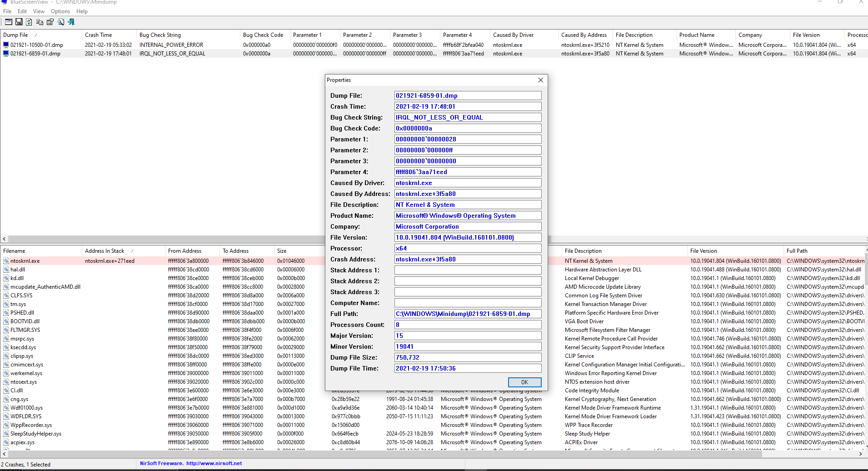
Task: Click the file icon next to CLFS.SYS
Action: (x=6, y=296)
